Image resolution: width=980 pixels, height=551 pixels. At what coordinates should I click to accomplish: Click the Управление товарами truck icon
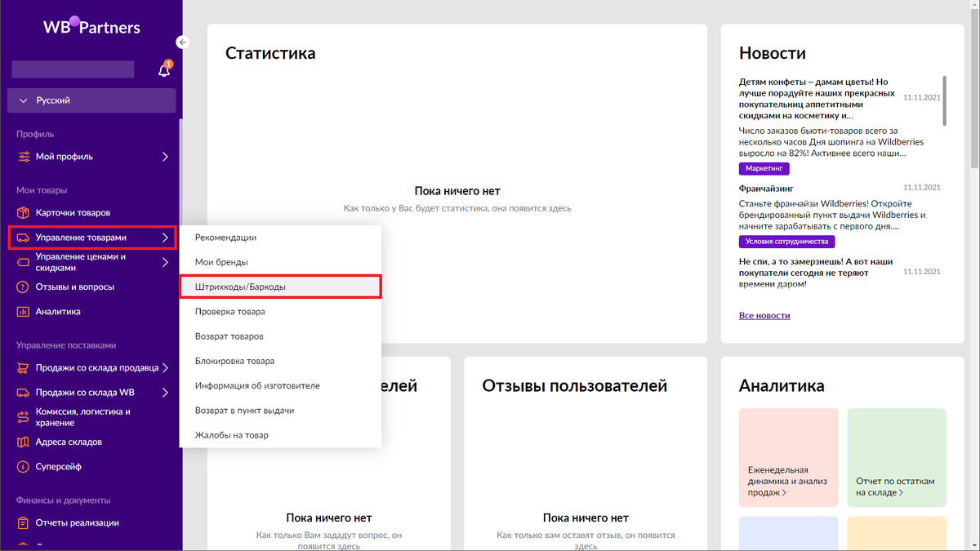point(23,238)
